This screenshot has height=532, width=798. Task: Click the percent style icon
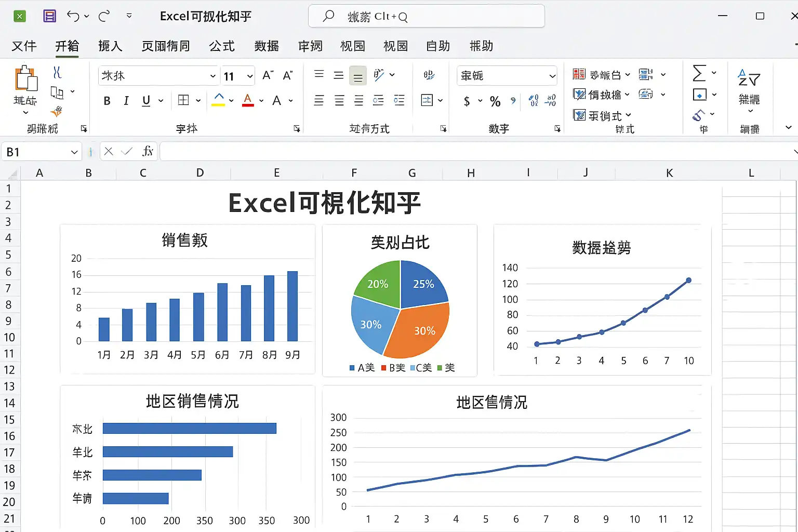pos(495,101)
